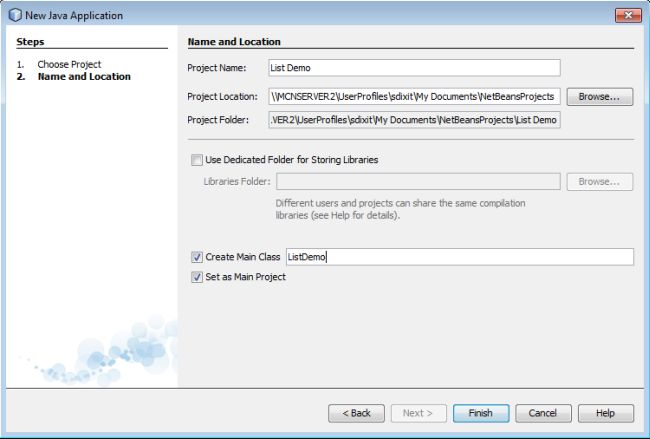Click the Set as Main Project label text
This screenshot has height=439, width=650.
click(245, 277)
